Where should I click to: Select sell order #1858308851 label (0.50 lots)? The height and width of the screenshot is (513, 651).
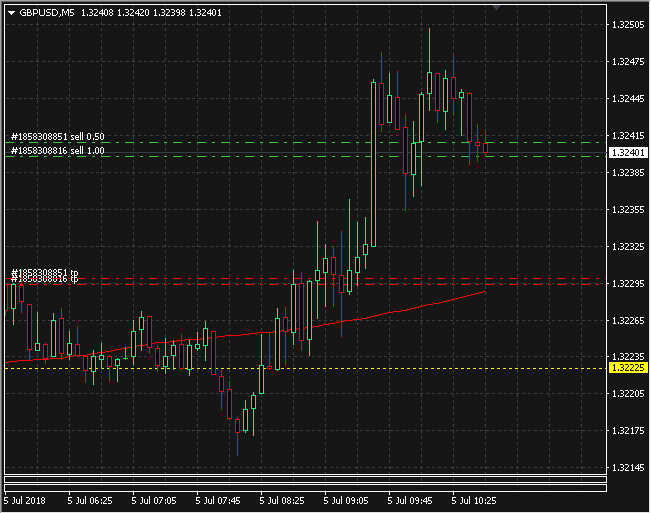[x=57, y=136]
